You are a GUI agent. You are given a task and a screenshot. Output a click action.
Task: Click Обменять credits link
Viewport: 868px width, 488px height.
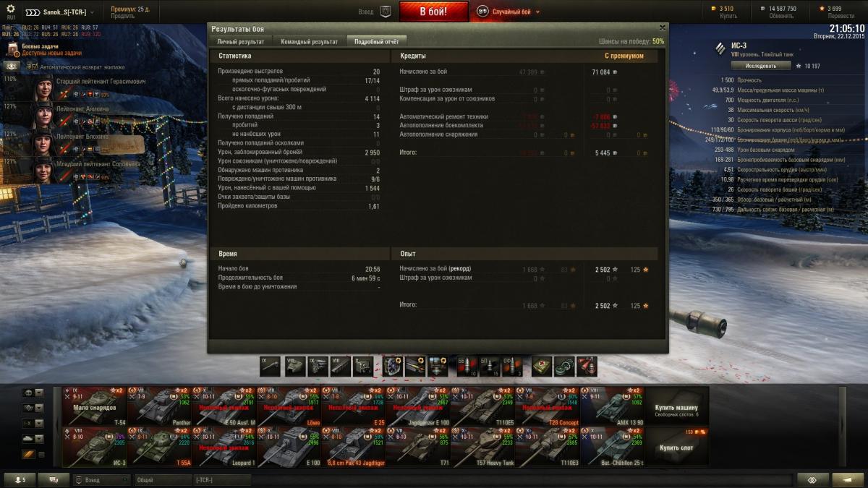click(x=781, y=15)
